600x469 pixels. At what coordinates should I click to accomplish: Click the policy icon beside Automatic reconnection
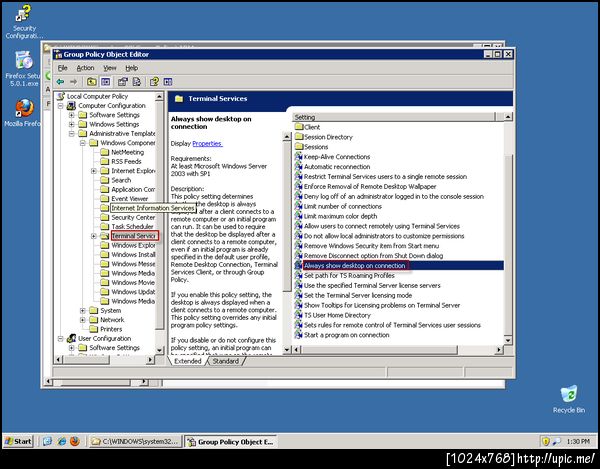coord(298,167)
